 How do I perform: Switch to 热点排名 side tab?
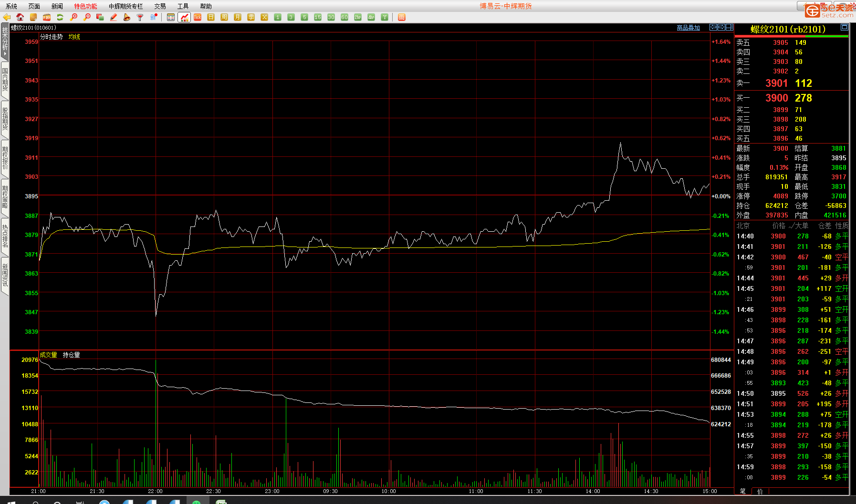[x=5, y=236]
